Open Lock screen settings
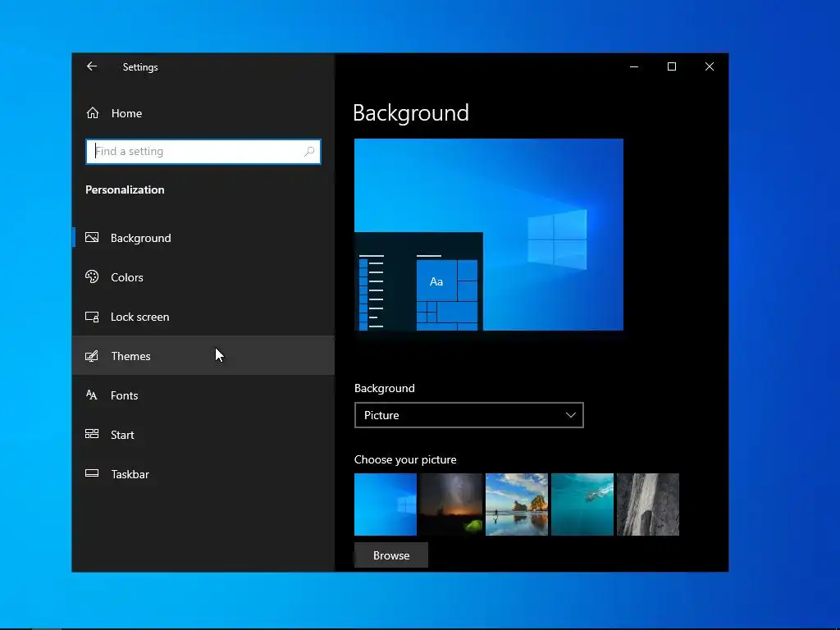 click(203, 317)
